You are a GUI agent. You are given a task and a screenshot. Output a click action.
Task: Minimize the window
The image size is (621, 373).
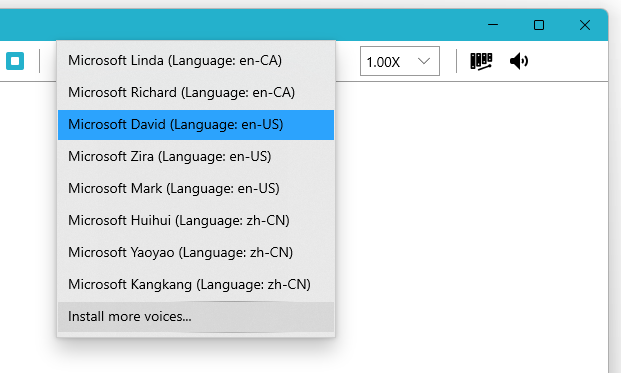click(493, 25)
